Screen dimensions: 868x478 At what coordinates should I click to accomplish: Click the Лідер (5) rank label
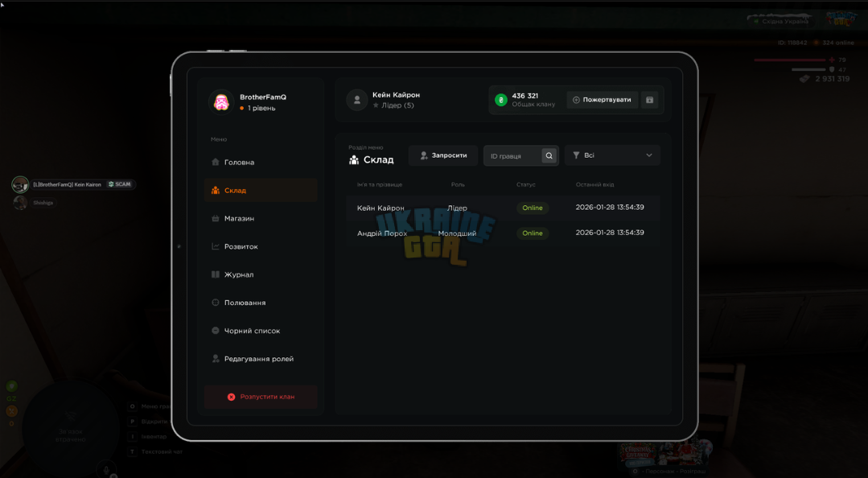pos(397,105)
